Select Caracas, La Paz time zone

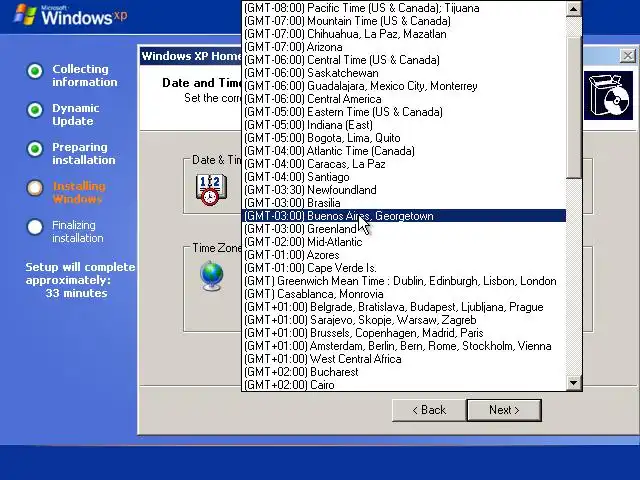point(404,164)
